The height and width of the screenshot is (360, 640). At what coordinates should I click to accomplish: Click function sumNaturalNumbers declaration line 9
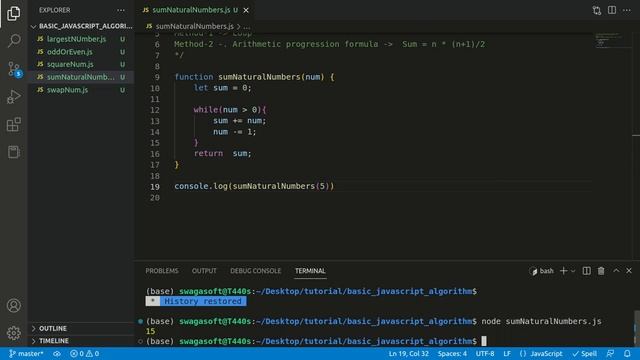[254, 77]
